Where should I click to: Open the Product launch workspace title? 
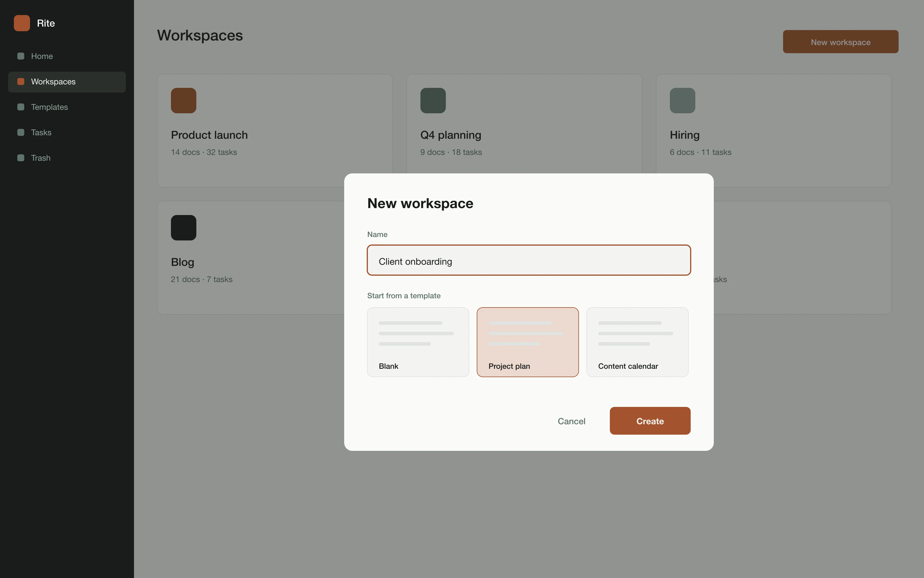[x=209, y=135]
